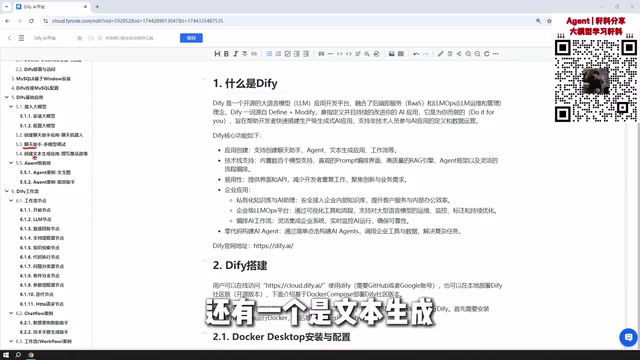This screenshot has width=640, height=360.
Task: Insert a task checklist item
Action: click(x=287, y=54)
